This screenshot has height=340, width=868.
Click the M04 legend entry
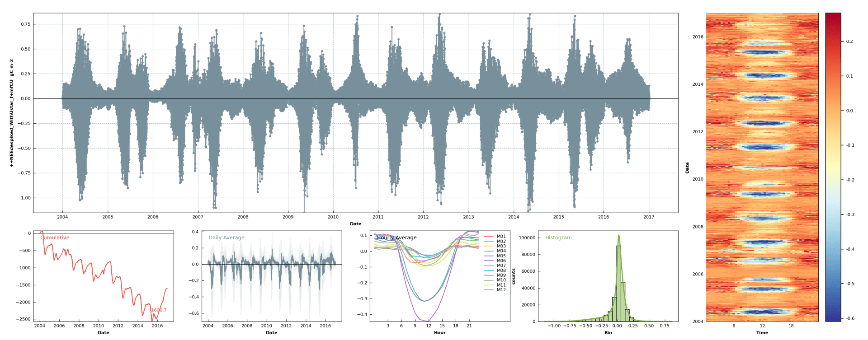[x=495, y=251]
